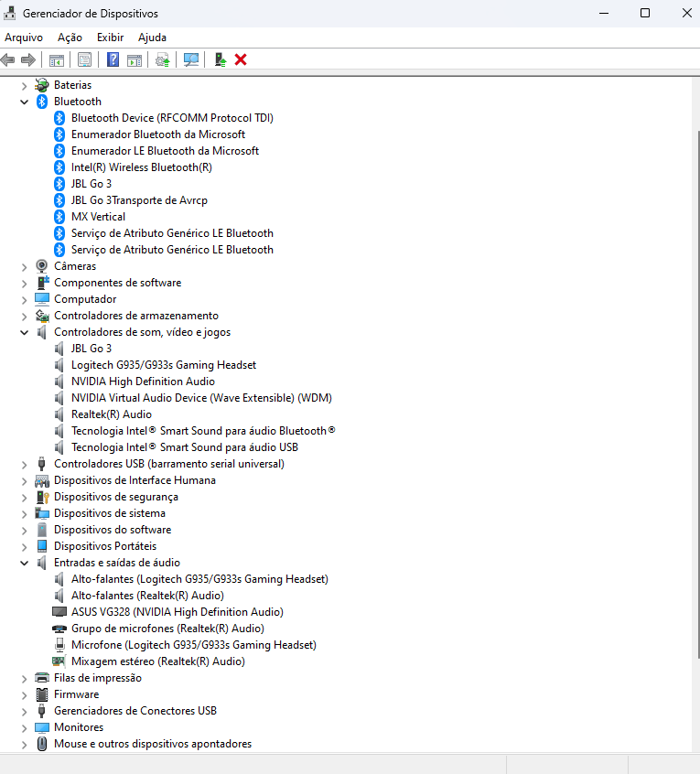The image size is (700, 774).
Task: Click the blue Help question mark icon
Action: pyautogui.click(x=113, y=60)
